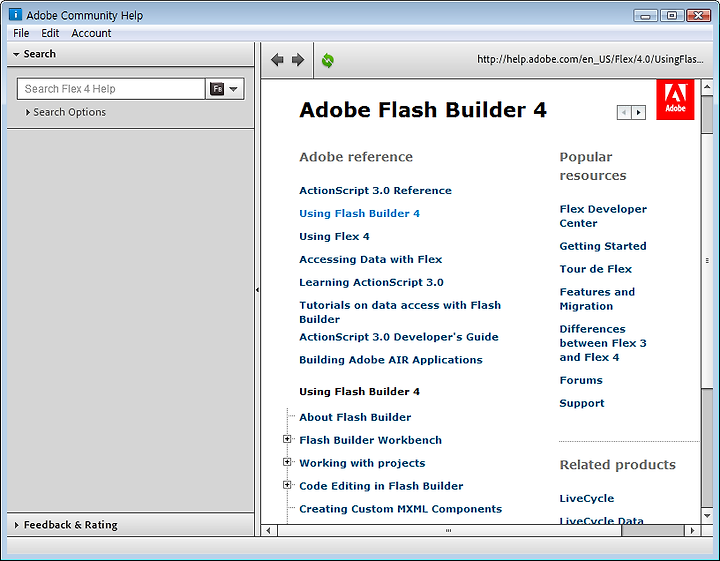Open Code Editing in Flash Builder topic

(381, 486)
